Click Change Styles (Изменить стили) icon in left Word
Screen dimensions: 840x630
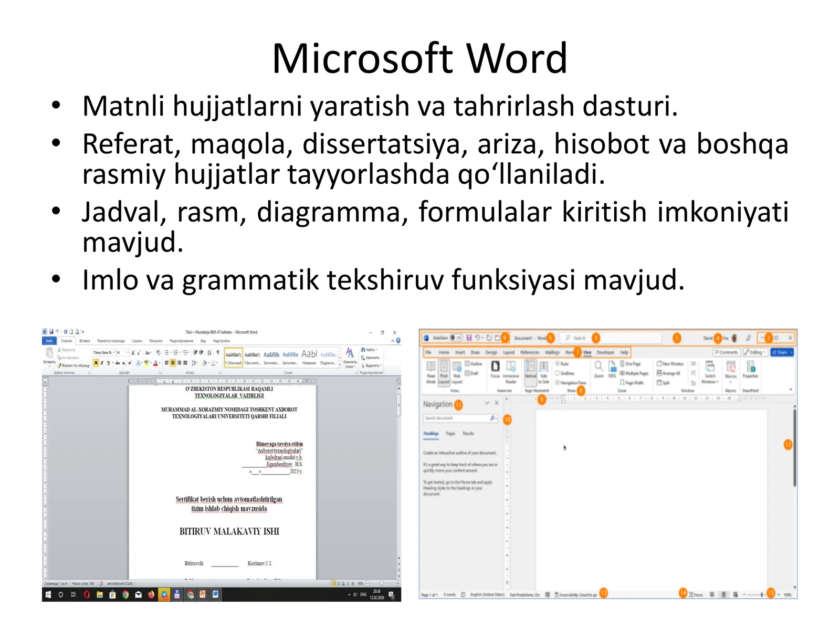350,359
